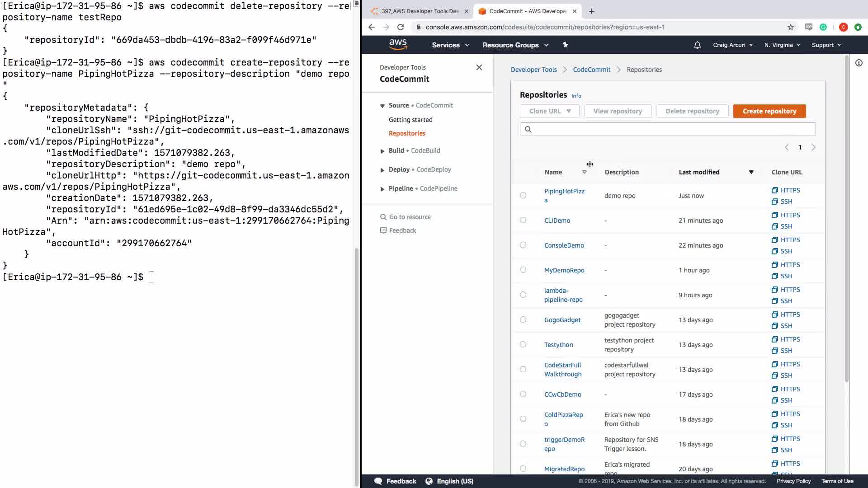Click the notifications bell icon
868x488 pixels.
pos(697,45)
